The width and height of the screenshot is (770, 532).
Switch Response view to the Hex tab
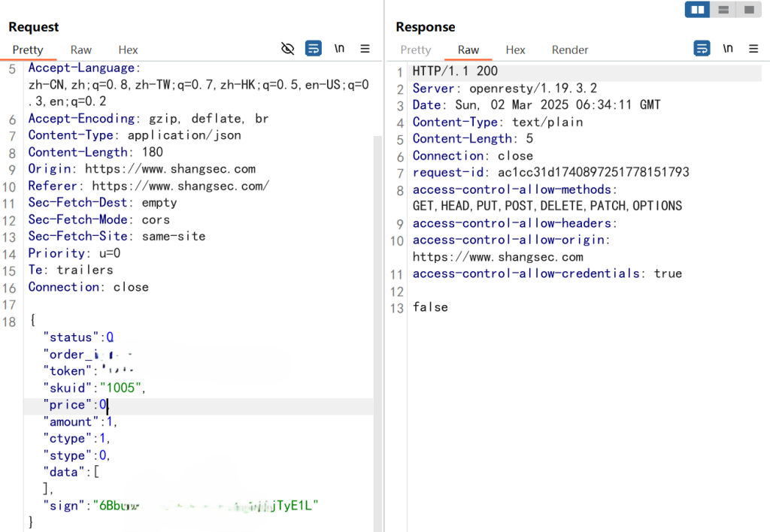pos(515,50)
